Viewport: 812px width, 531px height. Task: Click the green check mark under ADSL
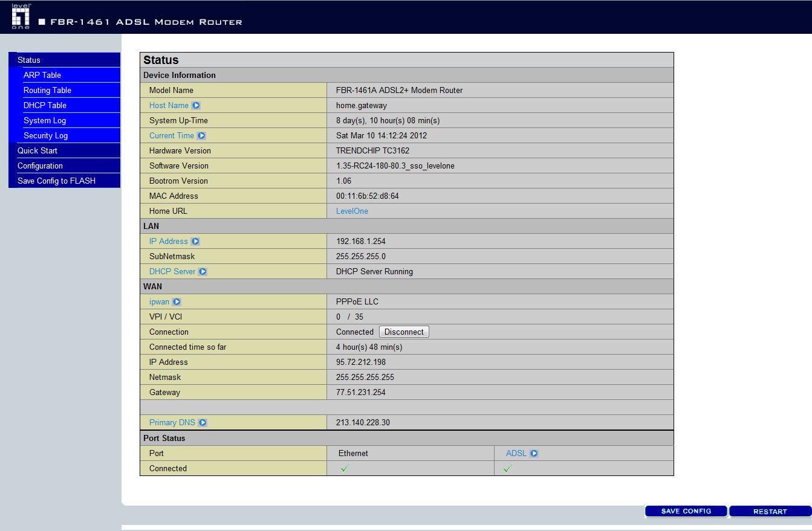pyautogui.click(x=507, y=469)
